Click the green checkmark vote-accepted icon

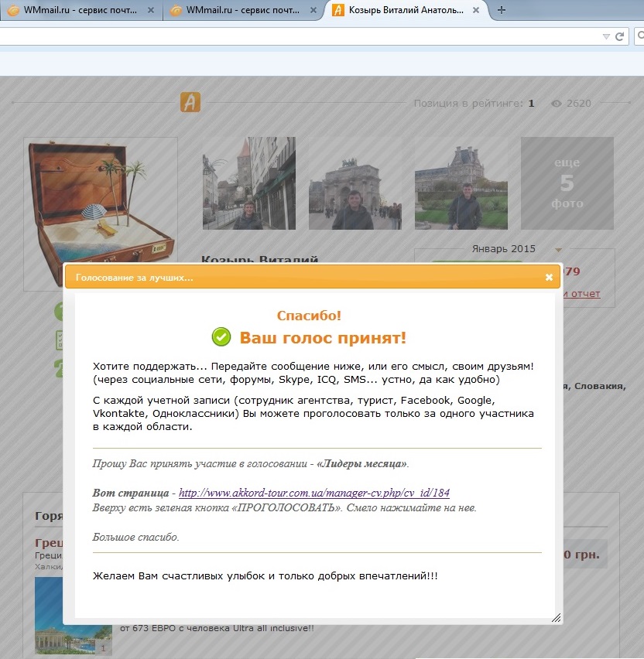[221, 336]
